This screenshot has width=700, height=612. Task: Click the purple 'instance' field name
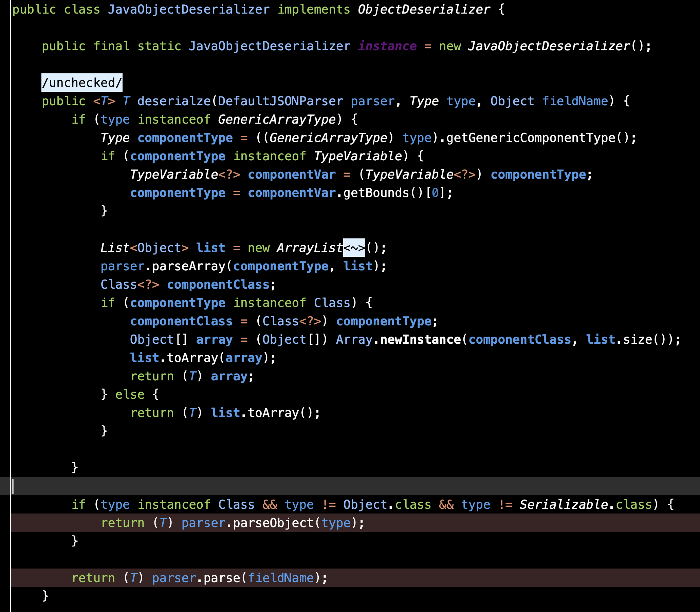tap(387, 46)
